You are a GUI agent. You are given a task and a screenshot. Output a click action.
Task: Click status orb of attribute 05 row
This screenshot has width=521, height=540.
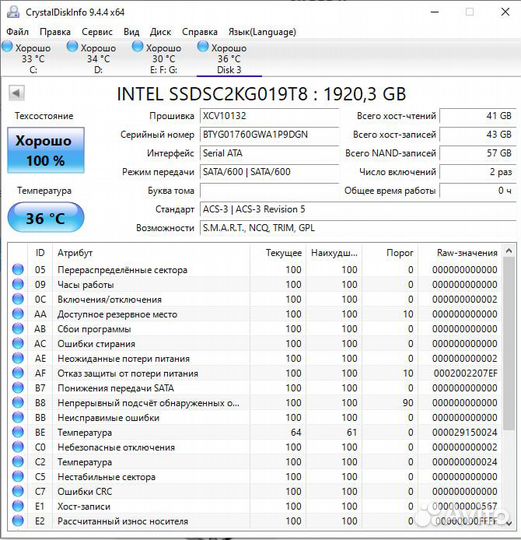coord(18,269)
